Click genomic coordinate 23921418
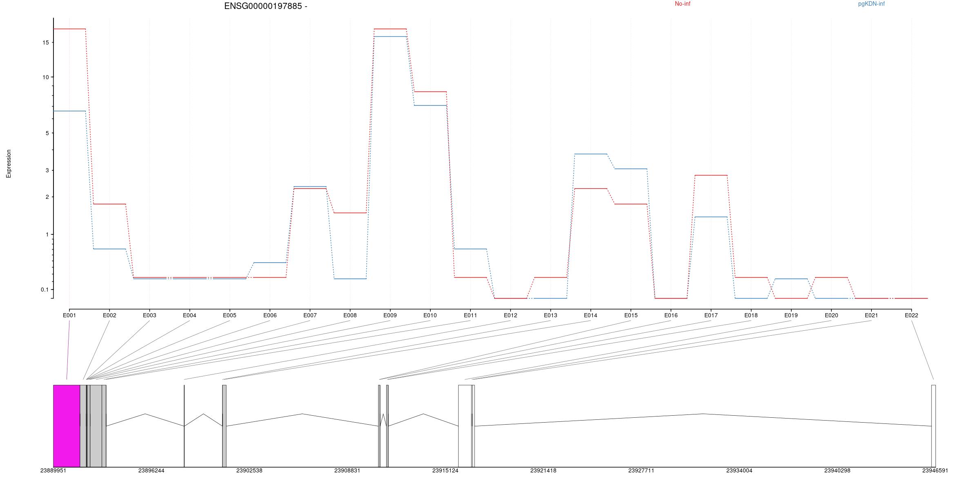The height and width of the screenshot is (490, 980). click(543, 470)
